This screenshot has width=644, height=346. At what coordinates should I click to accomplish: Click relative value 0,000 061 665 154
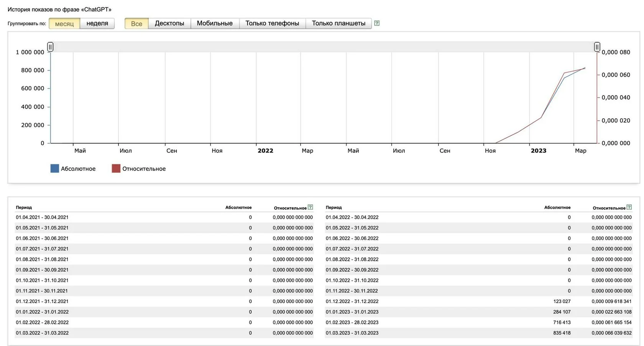611,323
